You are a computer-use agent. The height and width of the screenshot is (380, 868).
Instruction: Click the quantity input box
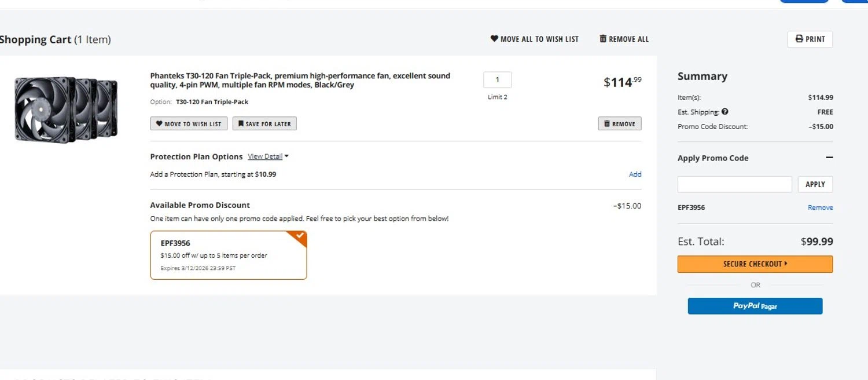coord(497,80)
